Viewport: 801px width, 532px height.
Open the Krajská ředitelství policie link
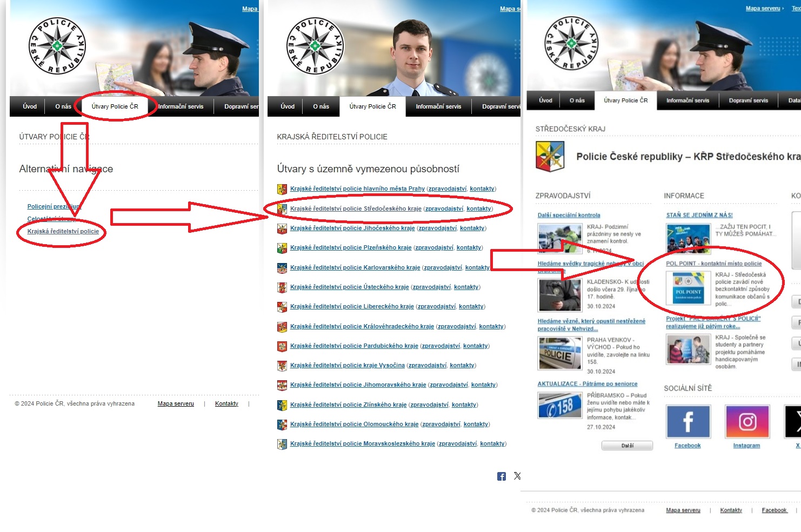63,231
